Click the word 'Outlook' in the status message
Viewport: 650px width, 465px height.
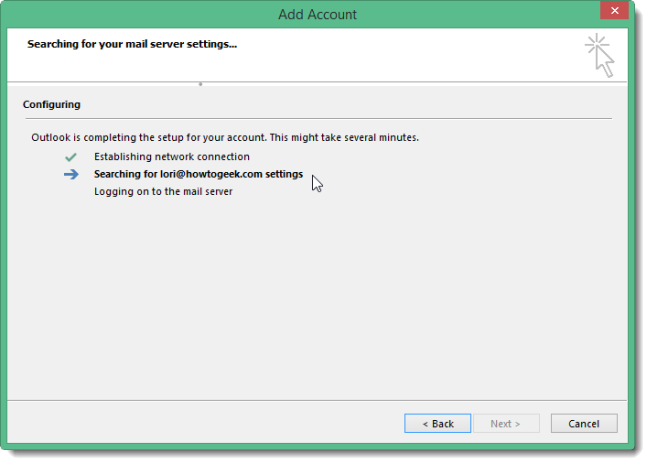[x=51, y=137]
